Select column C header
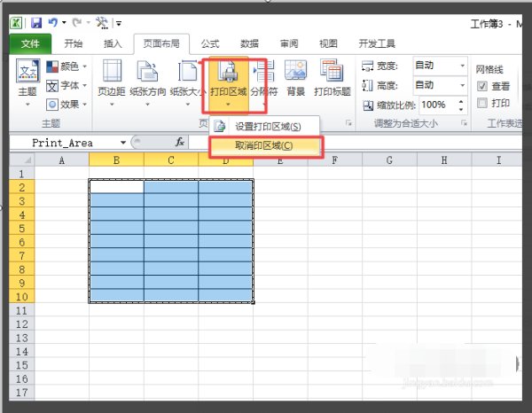This screenshot has width=532, height=413. point(171,160)
